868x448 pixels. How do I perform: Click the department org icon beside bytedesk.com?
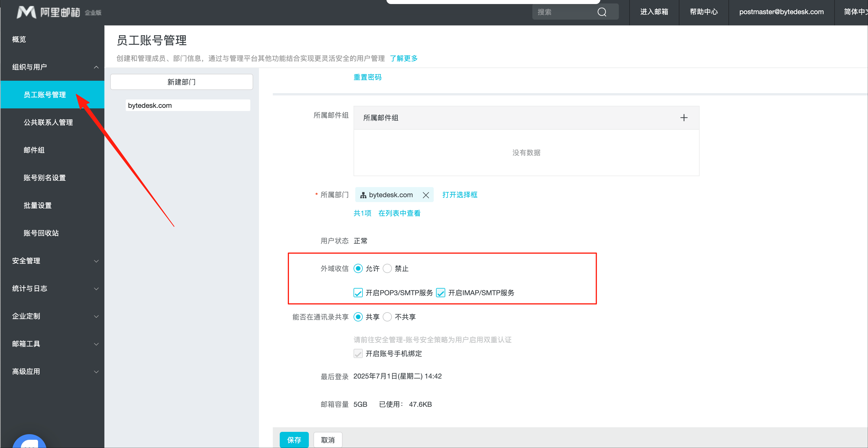pos(363,195)
